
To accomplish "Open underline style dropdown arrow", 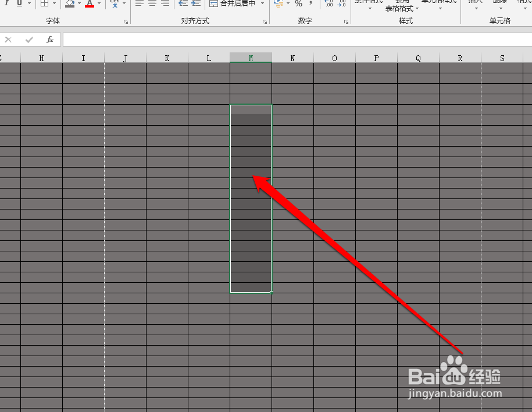I will [29, 3].
